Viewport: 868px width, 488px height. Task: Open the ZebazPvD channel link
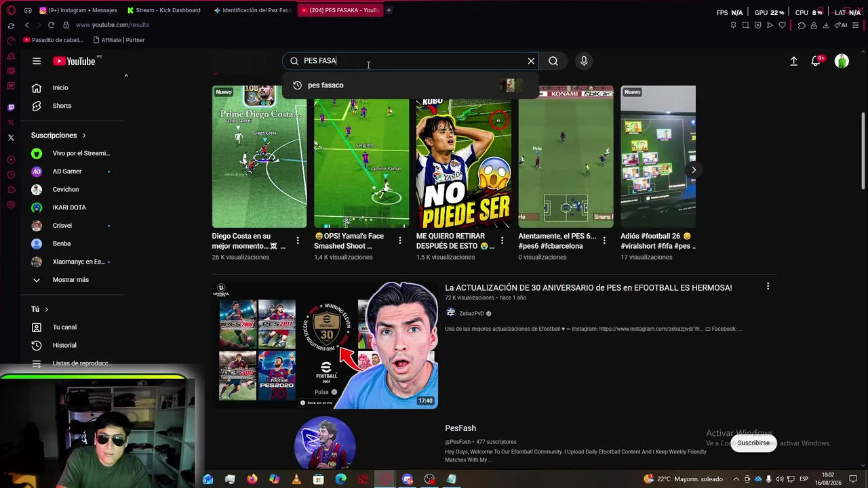click(471, 314)
